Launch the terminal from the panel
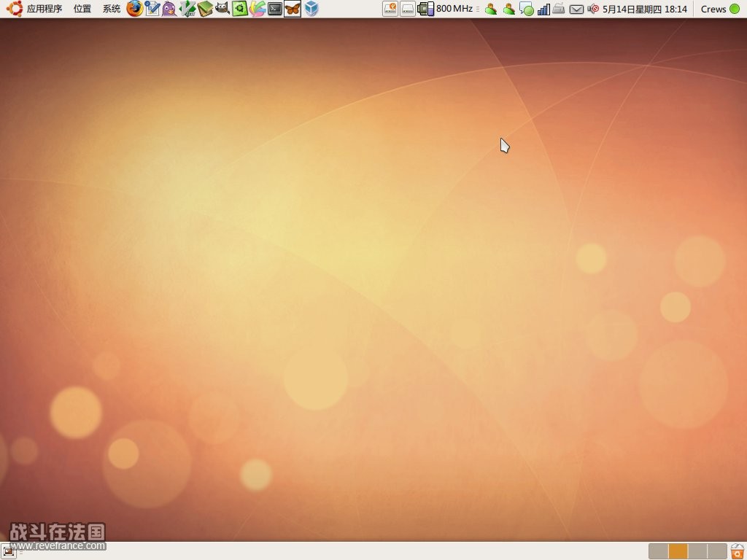The image size is (747, 560). [275, 9]
